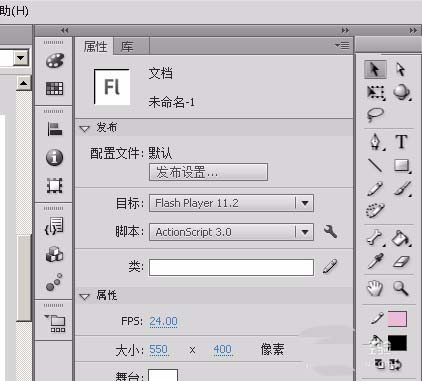Select the Rectangle tool
Image resolution: width=422 pixels, height=381 pixels.
(402, 166)
